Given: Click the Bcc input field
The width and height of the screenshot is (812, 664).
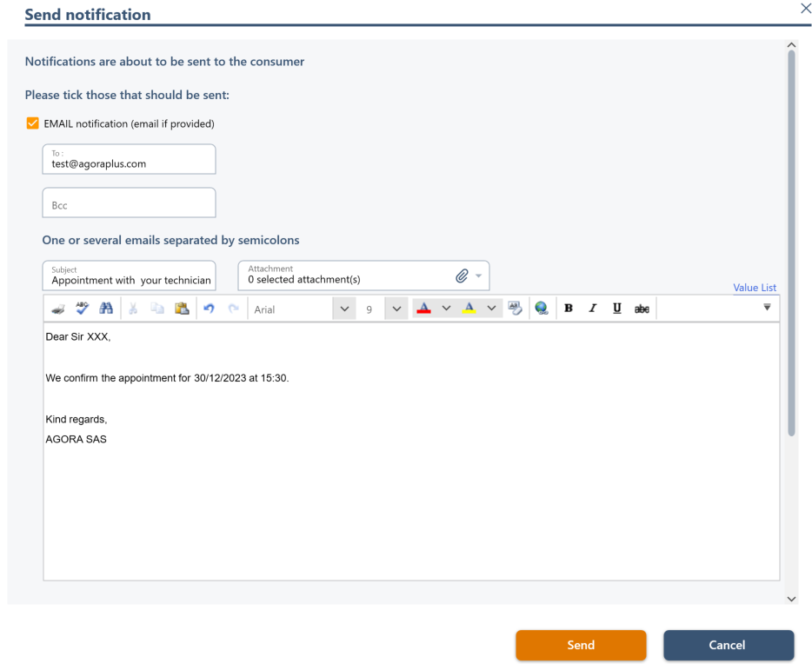Looking at the screenshot, I should coord(129,203).
